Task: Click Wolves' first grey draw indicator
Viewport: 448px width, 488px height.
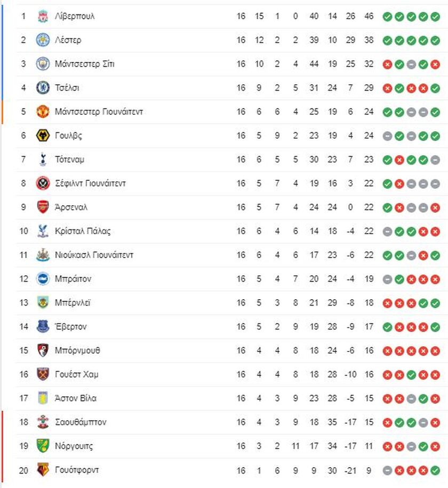Action: click(x=387, y=136)
